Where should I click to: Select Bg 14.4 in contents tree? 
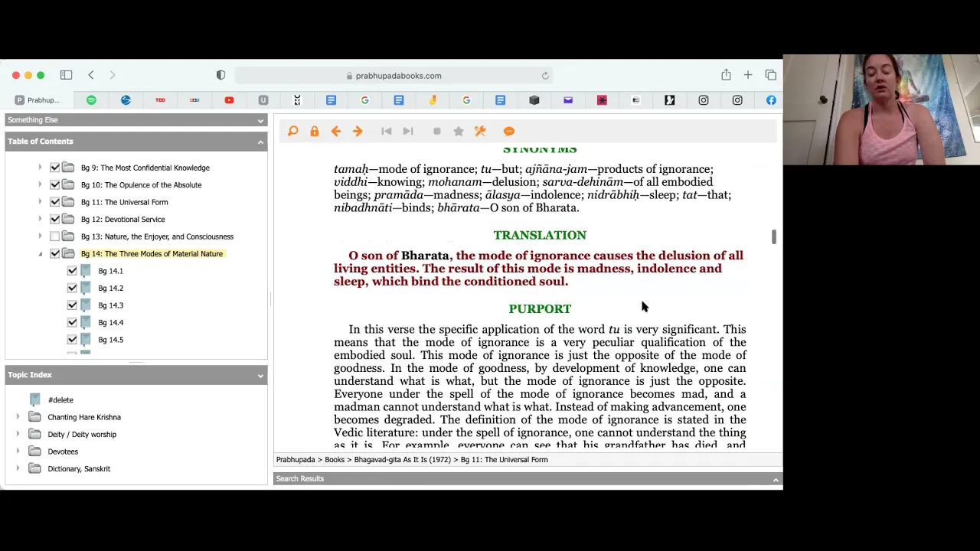(x=110, y=323)
